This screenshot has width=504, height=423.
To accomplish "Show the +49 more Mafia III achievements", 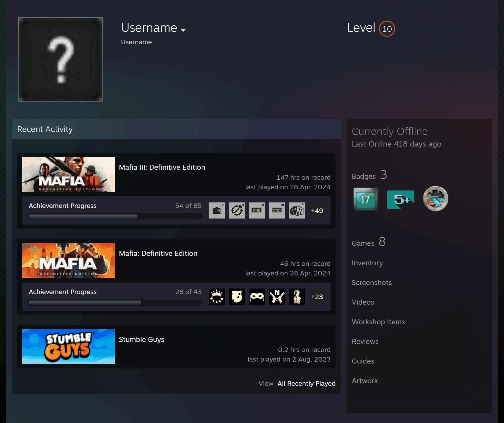I will (317, 211).
